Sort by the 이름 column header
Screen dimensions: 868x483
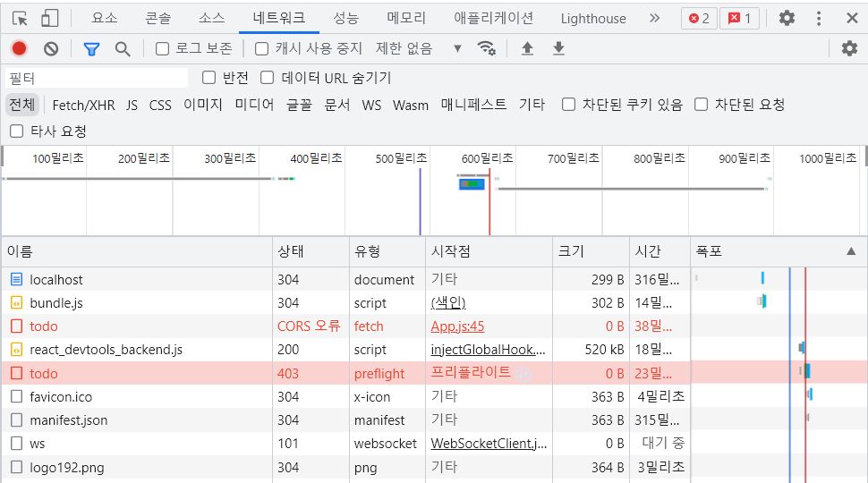(x=137, y=251)
